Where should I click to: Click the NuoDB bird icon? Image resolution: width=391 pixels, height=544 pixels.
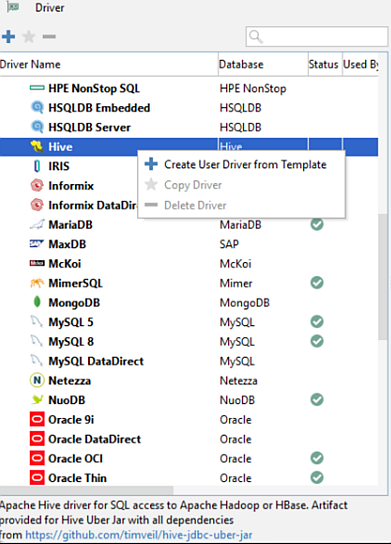37,400
